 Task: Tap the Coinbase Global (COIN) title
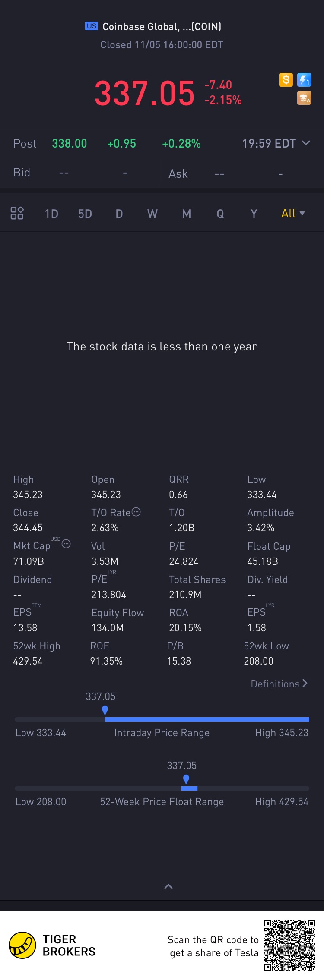(162, 27)
